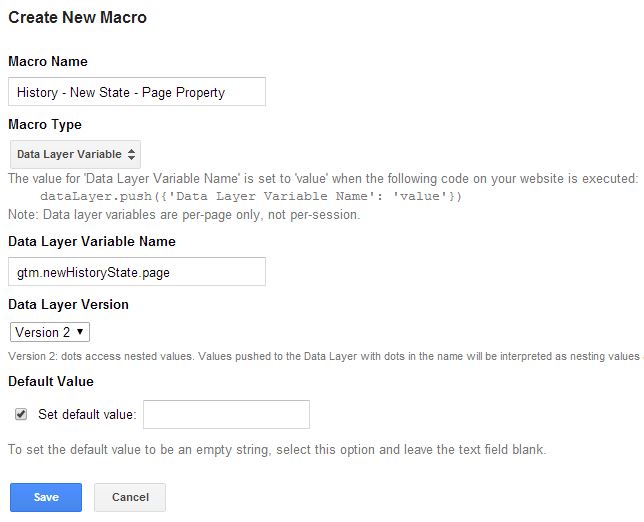Save the new macro
The width and height of the screenshot is (644, 522).
tap(46, 497)
